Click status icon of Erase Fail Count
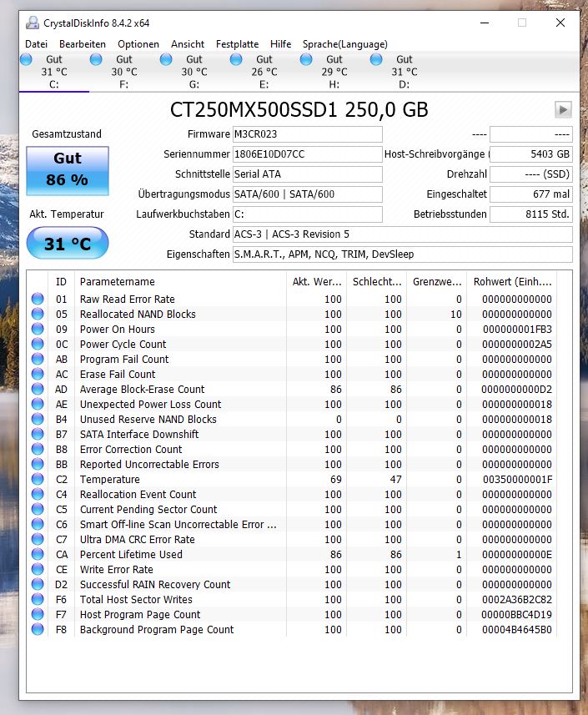588x715 pixels. click(38, 374)
